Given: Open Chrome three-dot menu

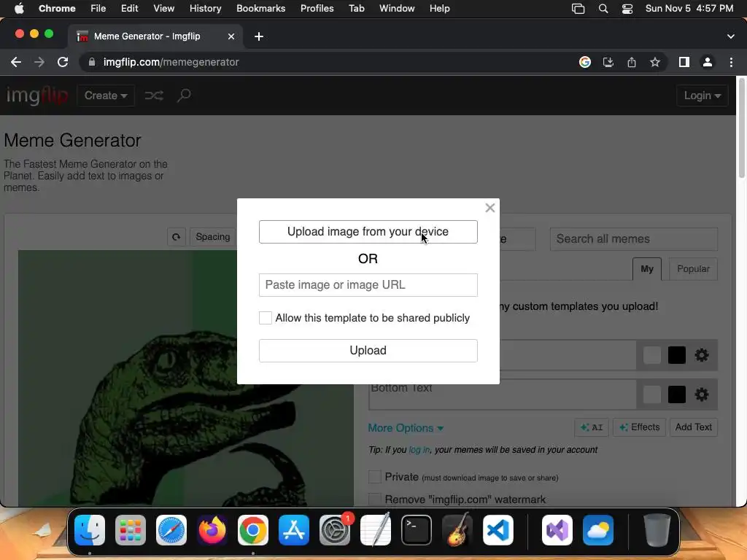Looking at the screenshot, I should 731,63.
